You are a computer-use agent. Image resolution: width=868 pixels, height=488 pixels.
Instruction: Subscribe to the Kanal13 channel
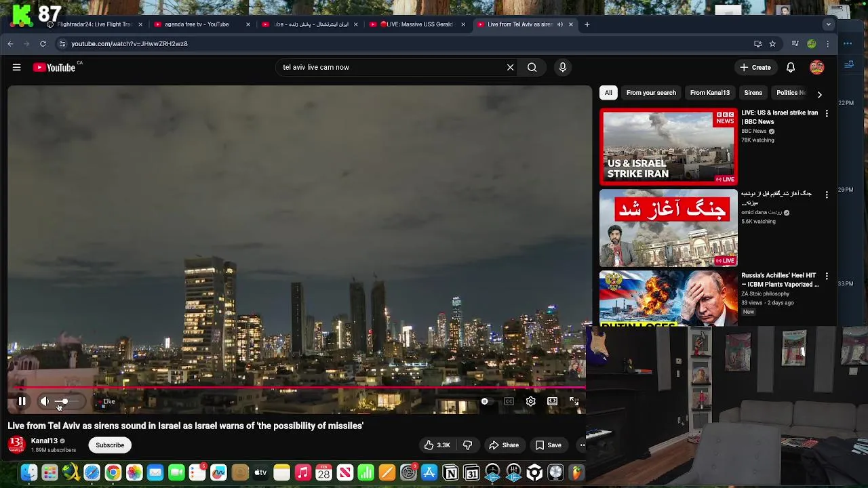(x=110, y=445)
